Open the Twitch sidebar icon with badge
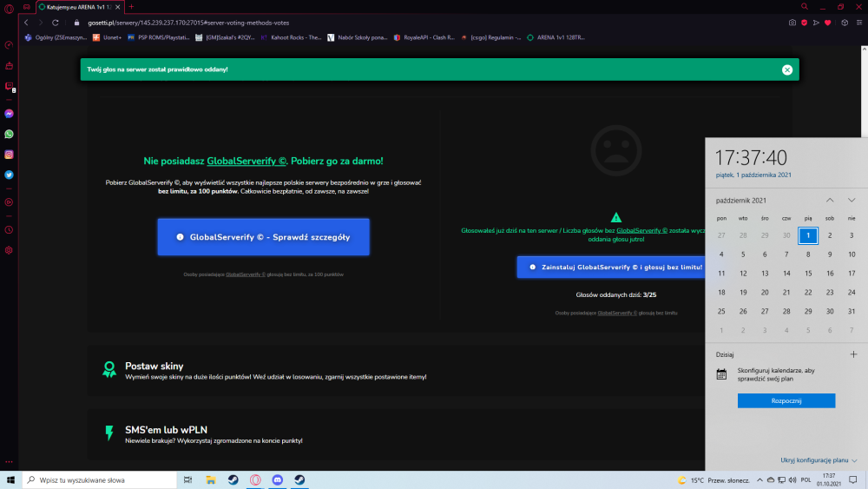Screen dimensions: 868x489 coord(10,87)
